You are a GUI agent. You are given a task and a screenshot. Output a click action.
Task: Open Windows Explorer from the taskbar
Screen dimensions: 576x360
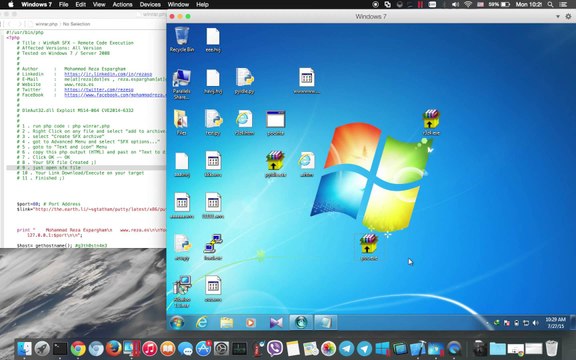coord(227,323)
